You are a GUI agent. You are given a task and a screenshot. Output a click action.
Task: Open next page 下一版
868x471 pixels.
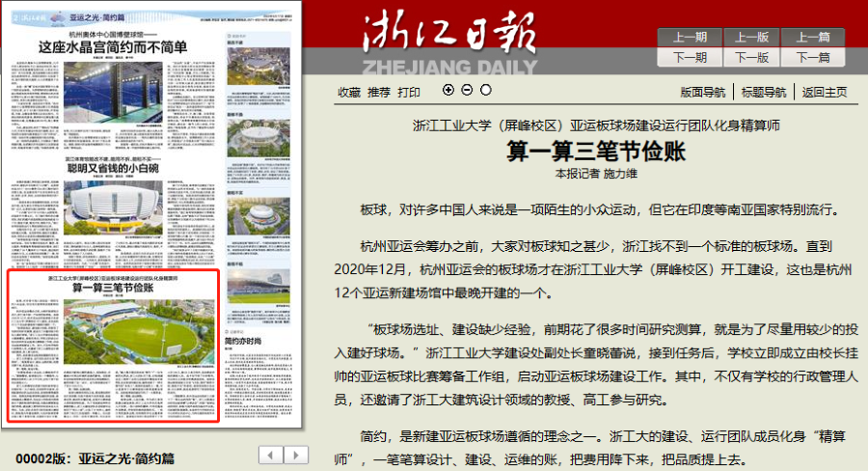click(x=751, y=57)
